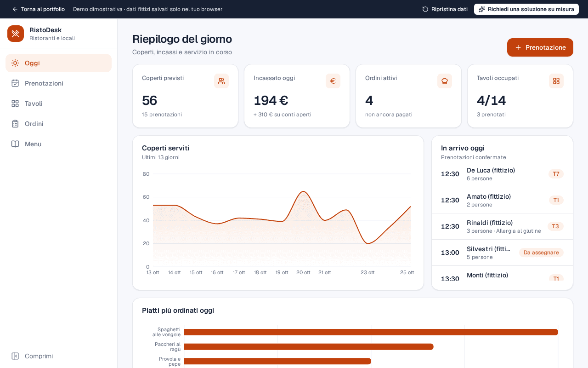Click Richiedi una soluzione su misura
The image size is (588, 368).
click(x=526, y=9)
